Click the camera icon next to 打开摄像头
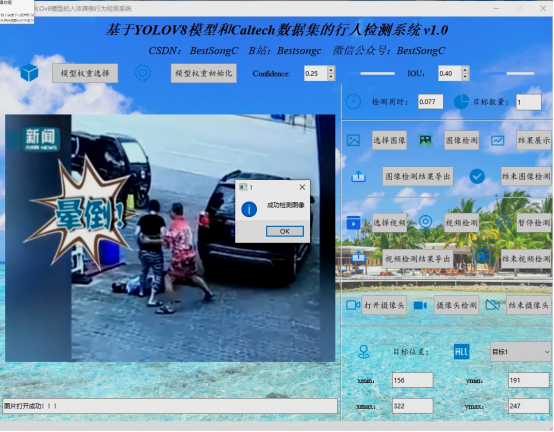 353,305
